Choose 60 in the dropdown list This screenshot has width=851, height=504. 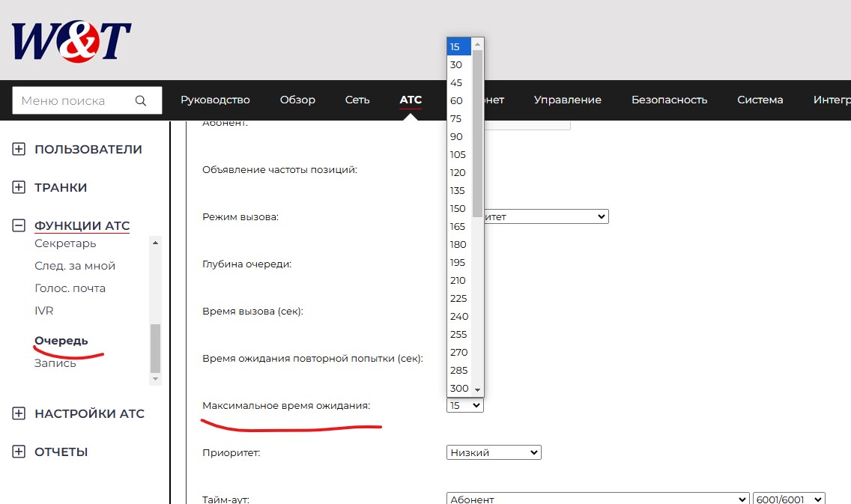[458, 100]
